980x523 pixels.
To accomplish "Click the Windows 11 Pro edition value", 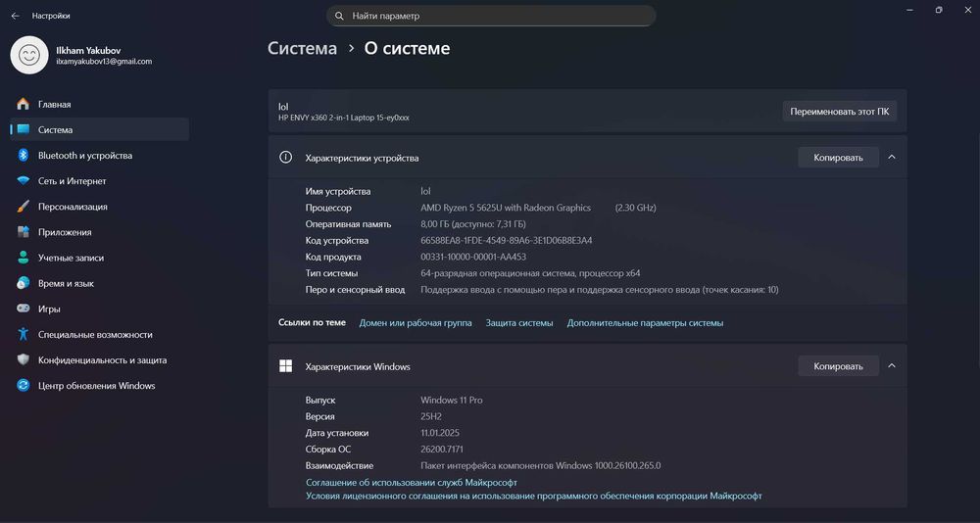I will pos(451,400).
